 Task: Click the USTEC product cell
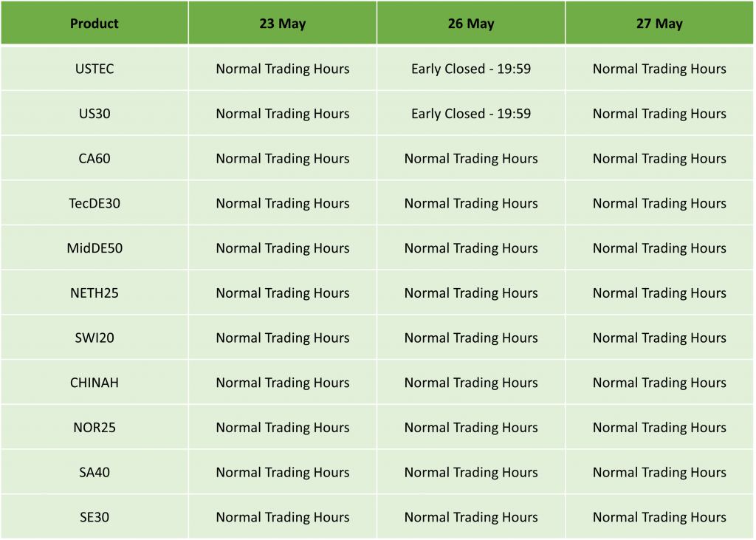click(x=94, y=69)
